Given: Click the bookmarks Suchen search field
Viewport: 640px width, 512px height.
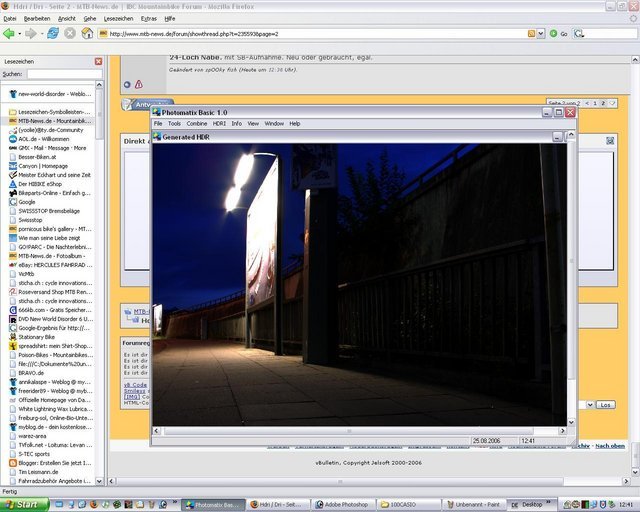Looking at the screenshot, I should pos(64,74).
